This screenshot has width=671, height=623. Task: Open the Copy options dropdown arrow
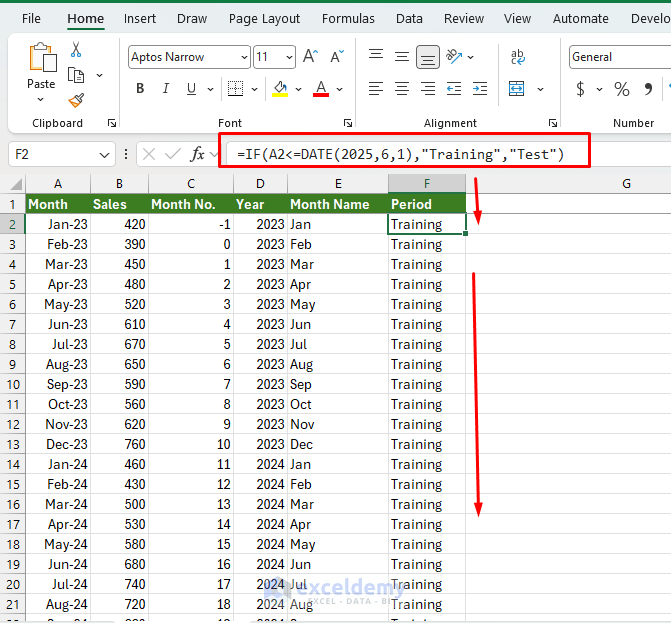[99, 75]
